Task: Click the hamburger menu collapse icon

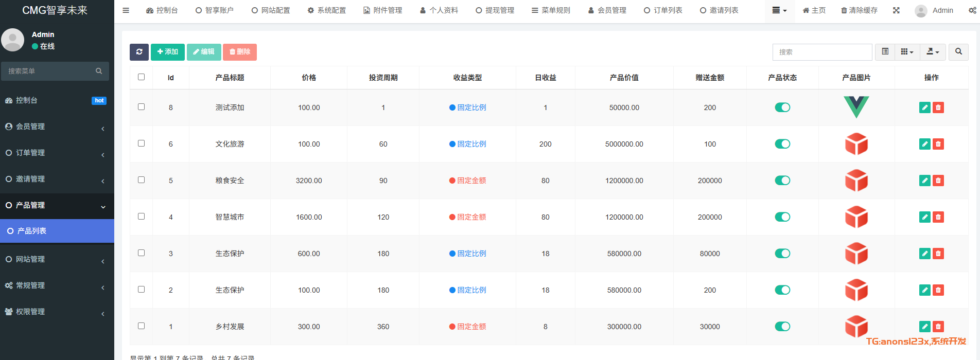Action: tap(126, 10)
